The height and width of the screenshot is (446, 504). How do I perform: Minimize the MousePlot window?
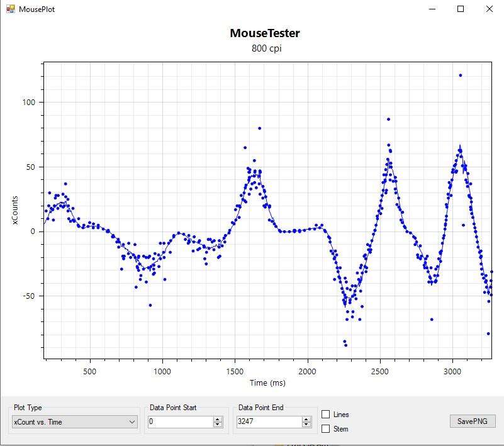pos(432,9)
